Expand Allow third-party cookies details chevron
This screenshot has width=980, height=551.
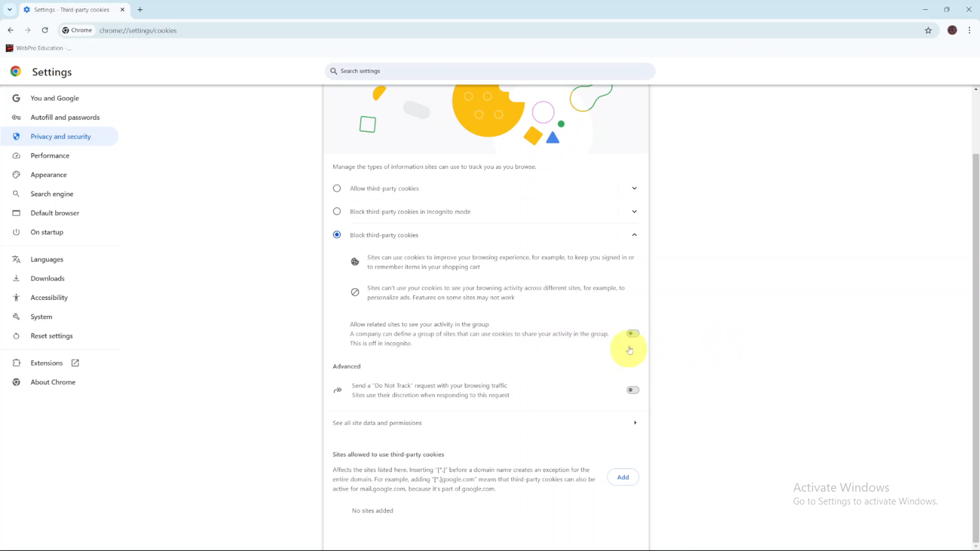click(635, 189)
